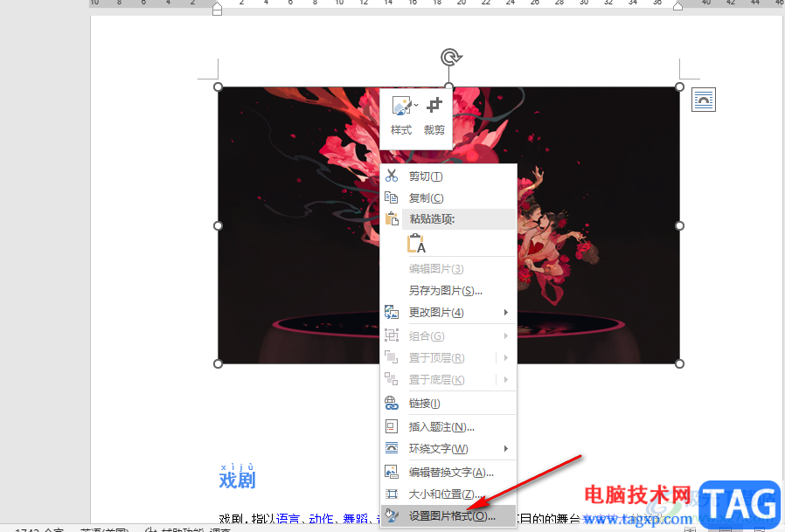This screenshot has width=785, height=532.
Task: Select the Crop tool in mini toolbar
Action: [x=434, y=115]
